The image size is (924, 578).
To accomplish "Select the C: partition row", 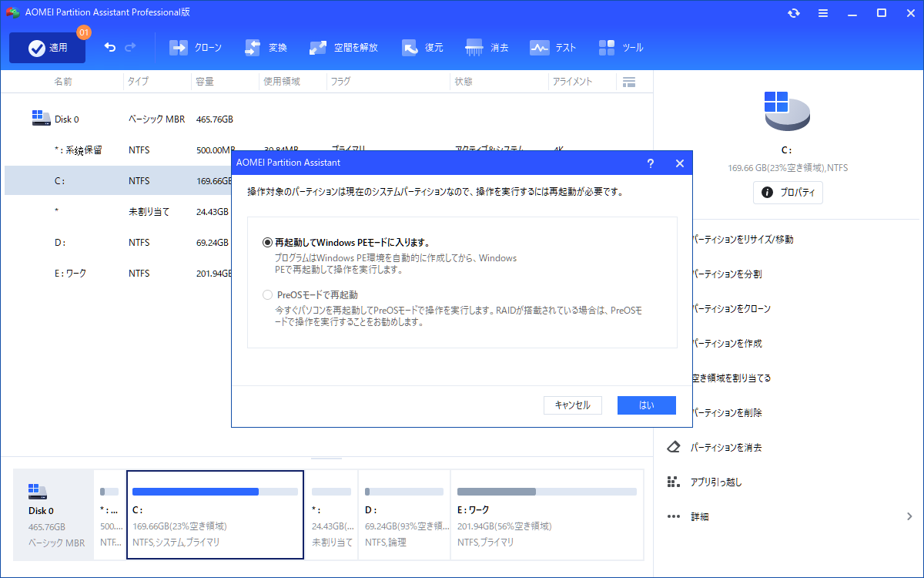I will 118,181.
